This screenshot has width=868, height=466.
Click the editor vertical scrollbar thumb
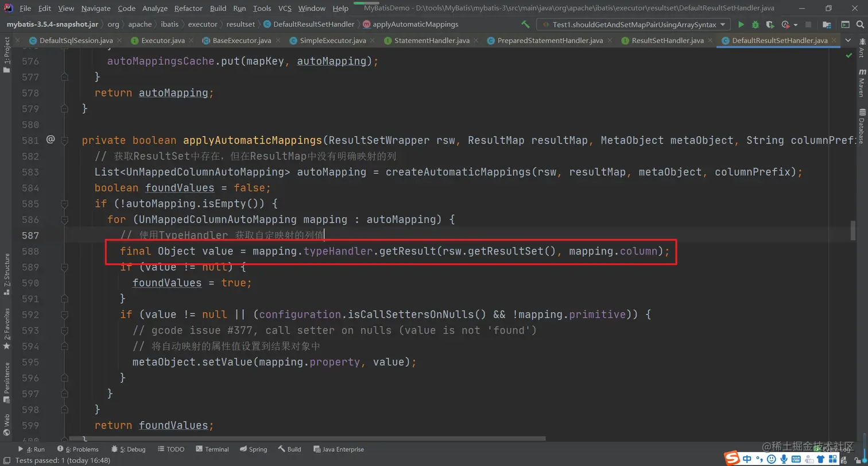(854, 230)
